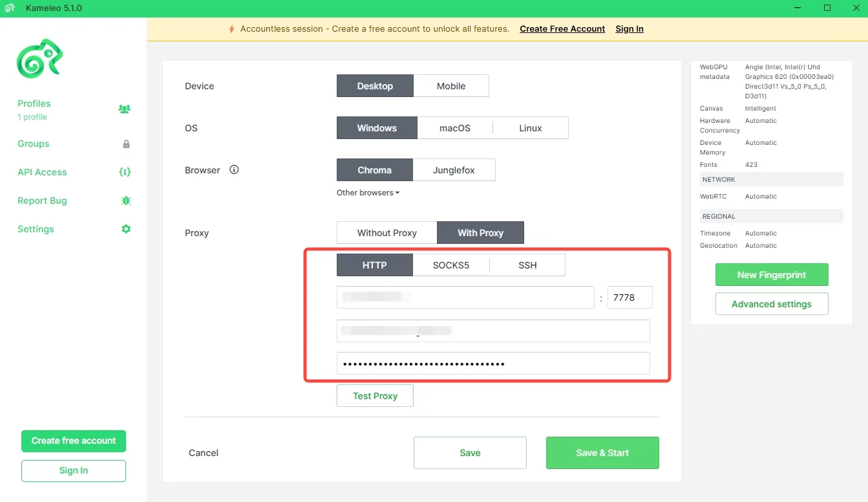Focus the proxy password field
Screen dimensions: 868x502
tap(493, 364)
